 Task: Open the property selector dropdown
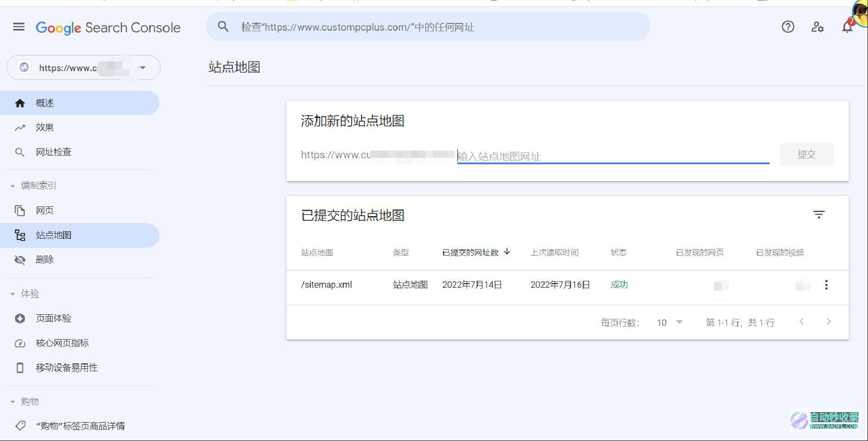point(84,67)
